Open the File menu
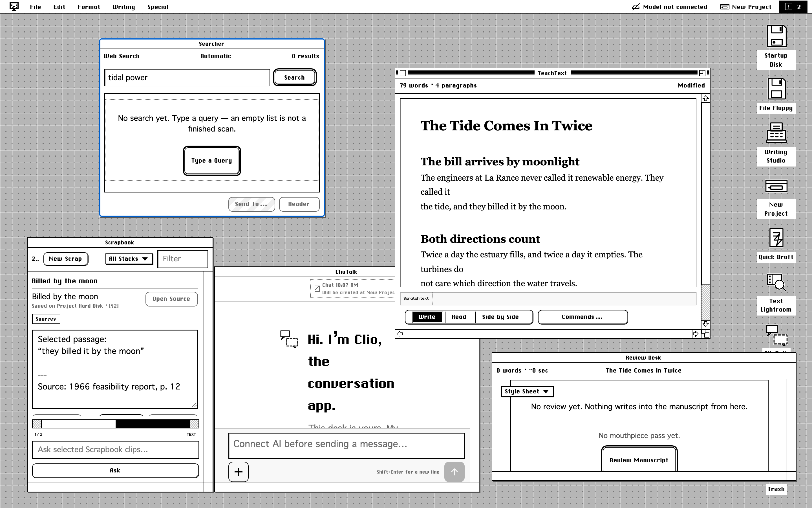812x508 pixels. click(x=35, y=7)
